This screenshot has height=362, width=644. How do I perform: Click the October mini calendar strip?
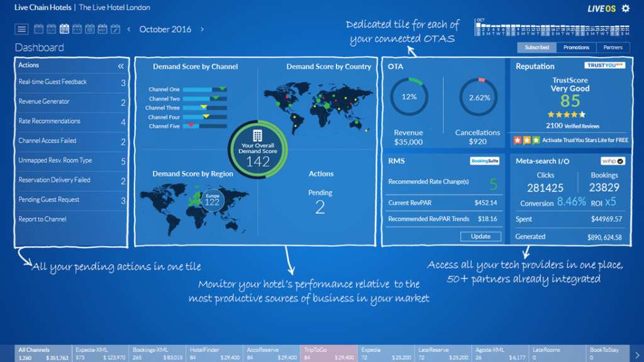pos(552,28)
